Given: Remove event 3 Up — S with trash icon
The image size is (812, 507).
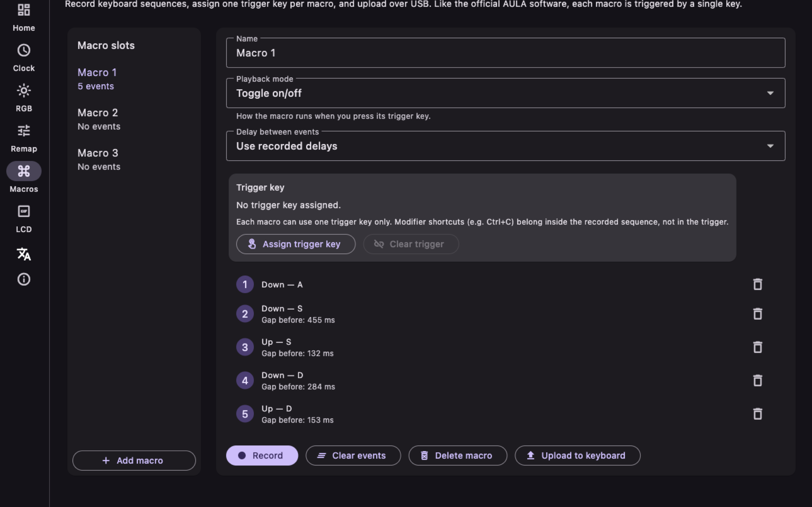Looking at the screenshot, I should coord(758,347).
